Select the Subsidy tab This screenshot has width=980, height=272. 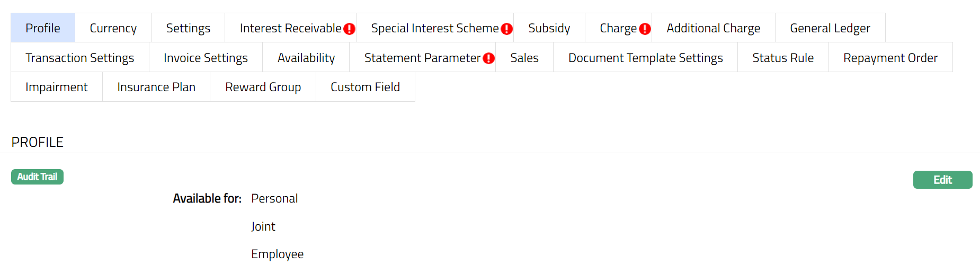[x=549, y=28]
